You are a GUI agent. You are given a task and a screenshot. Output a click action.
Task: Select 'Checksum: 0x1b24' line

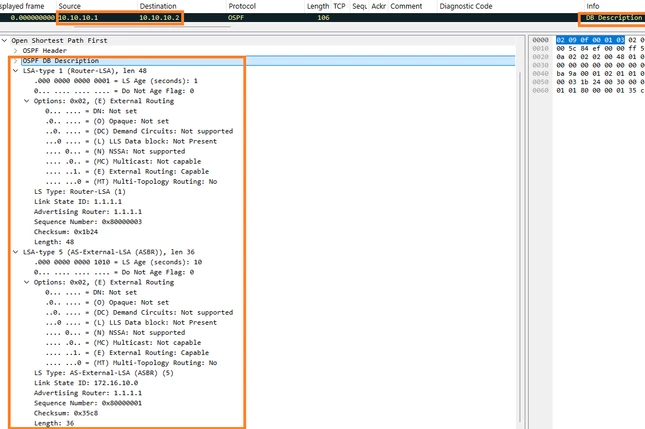66,232
